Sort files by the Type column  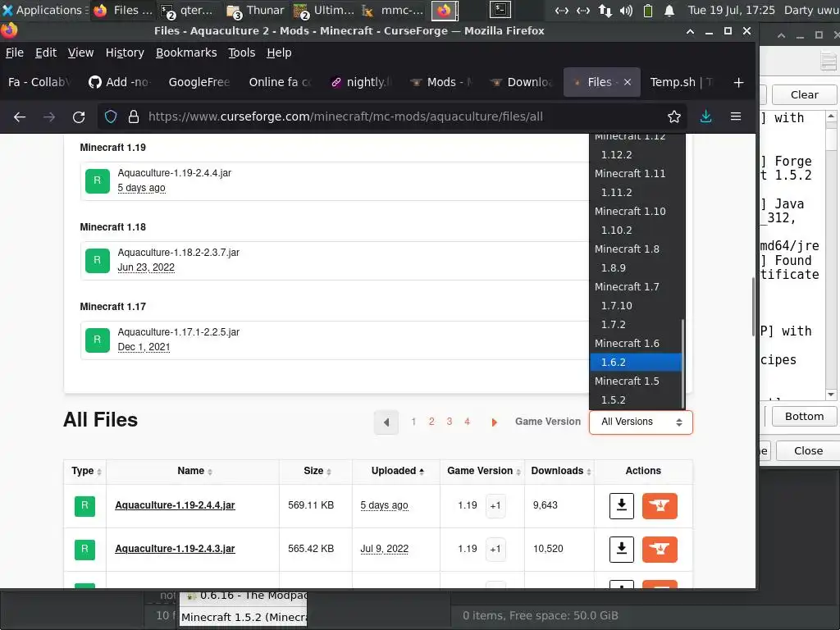86,471
